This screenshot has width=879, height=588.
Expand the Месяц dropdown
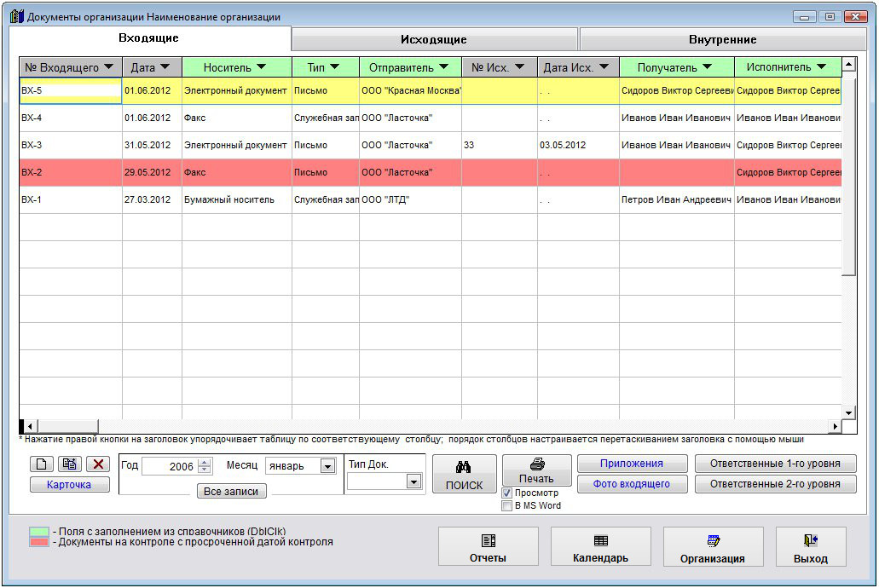click(x=327, y=466)
